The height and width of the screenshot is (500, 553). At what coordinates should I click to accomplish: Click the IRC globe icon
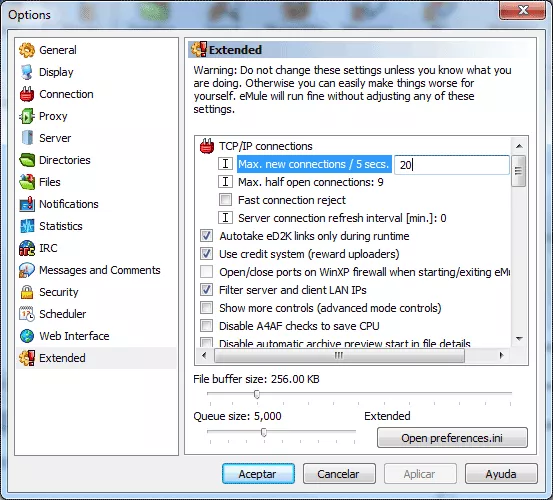[27, 248]
